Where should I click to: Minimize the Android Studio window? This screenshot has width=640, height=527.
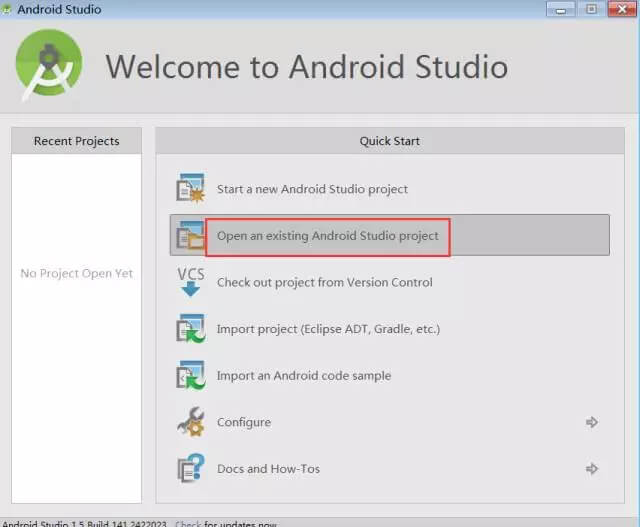click(560, 9)
